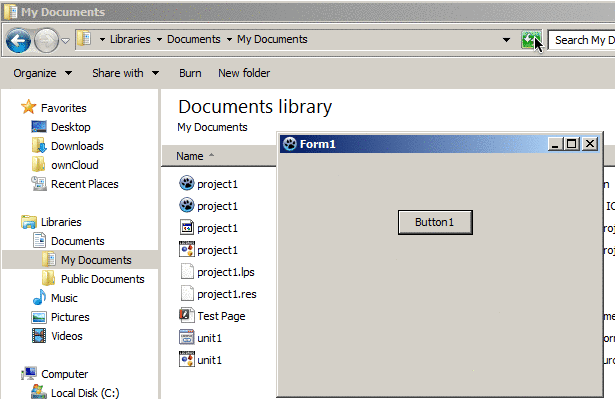615x399 pixels.
Task: Refresh the folder with green refresh icon
Action: tap(531, 40)
